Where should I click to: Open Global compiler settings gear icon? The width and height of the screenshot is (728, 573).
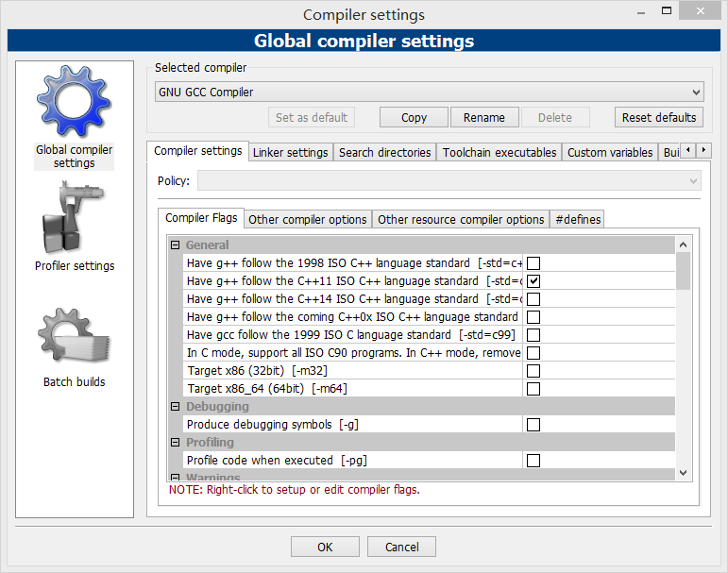click(x=74, y=101)
